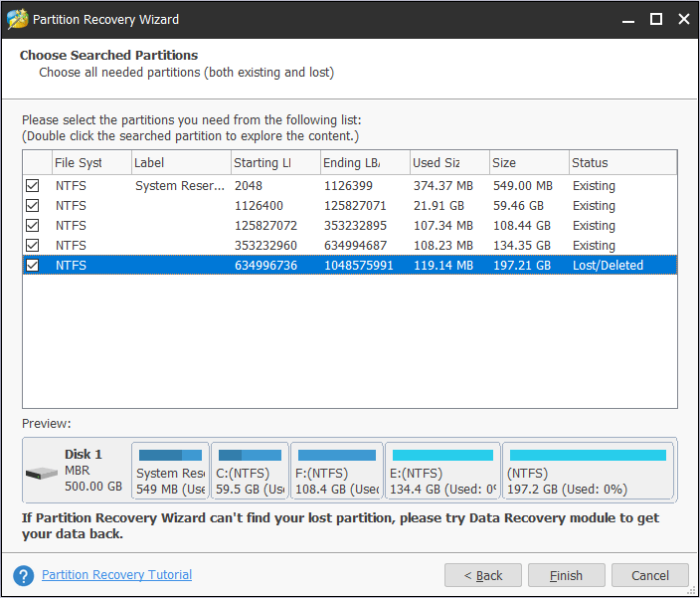Sort by the Used Size column header

[x=449, y=162]
